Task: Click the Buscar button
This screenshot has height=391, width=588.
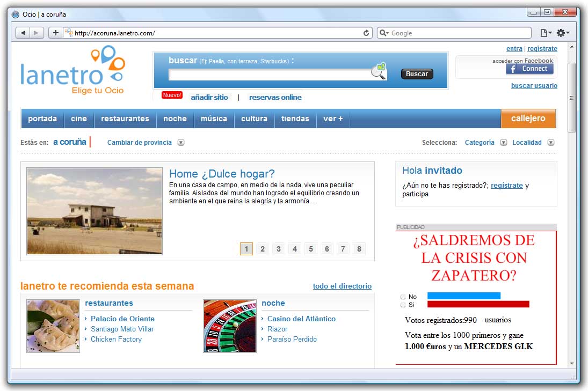Action: (417, 74)
